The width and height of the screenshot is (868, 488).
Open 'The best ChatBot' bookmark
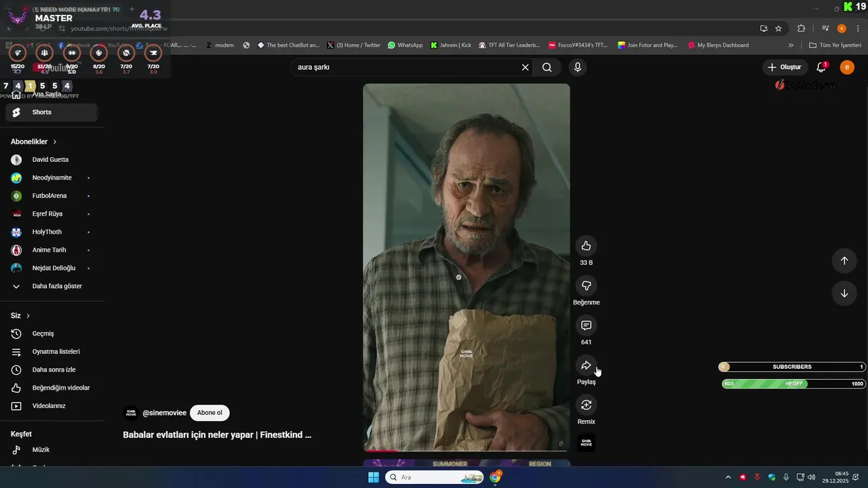tap(288, 45)
